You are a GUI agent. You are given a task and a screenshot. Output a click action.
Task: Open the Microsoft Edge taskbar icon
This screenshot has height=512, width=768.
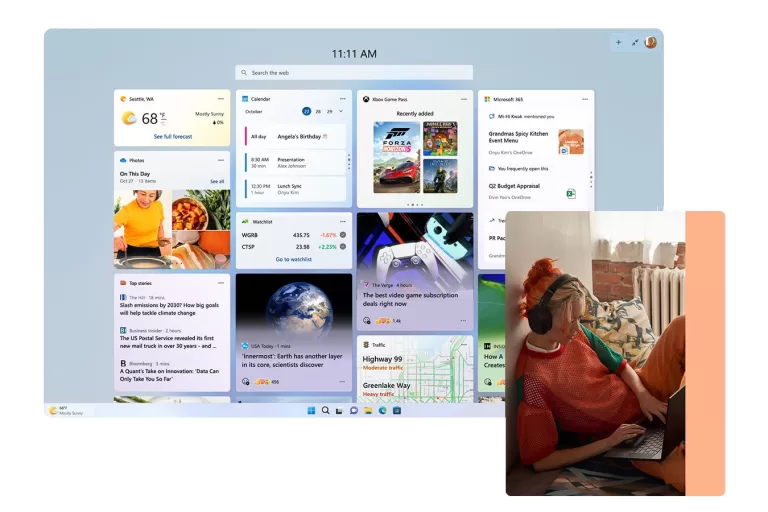coord(383,410)
